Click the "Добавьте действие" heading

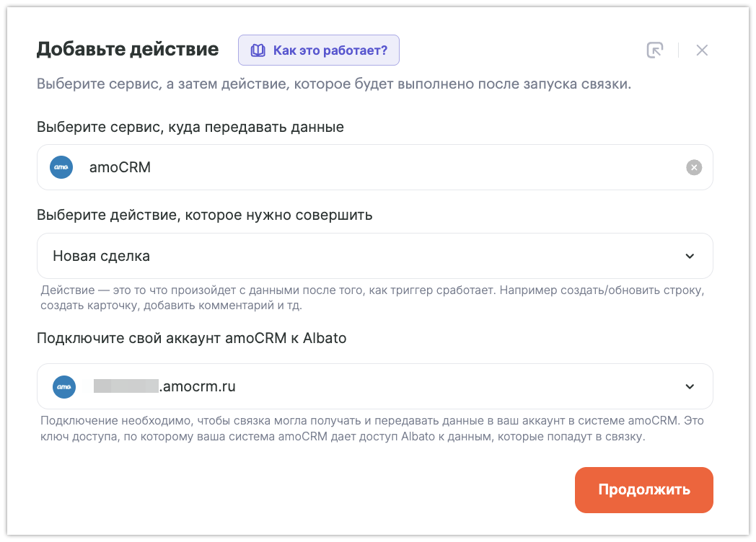[x=128, y=49]
